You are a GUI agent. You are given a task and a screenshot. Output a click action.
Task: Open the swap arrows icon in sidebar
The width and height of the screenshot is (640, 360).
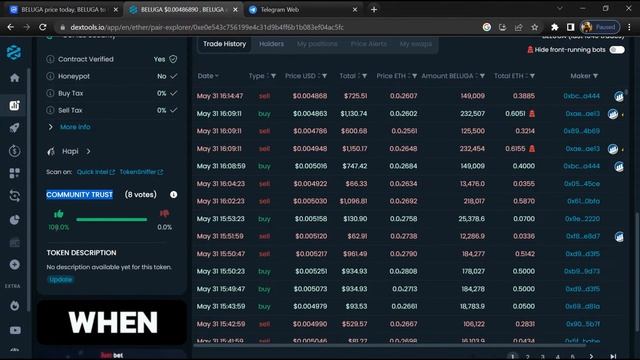(15, 196)
